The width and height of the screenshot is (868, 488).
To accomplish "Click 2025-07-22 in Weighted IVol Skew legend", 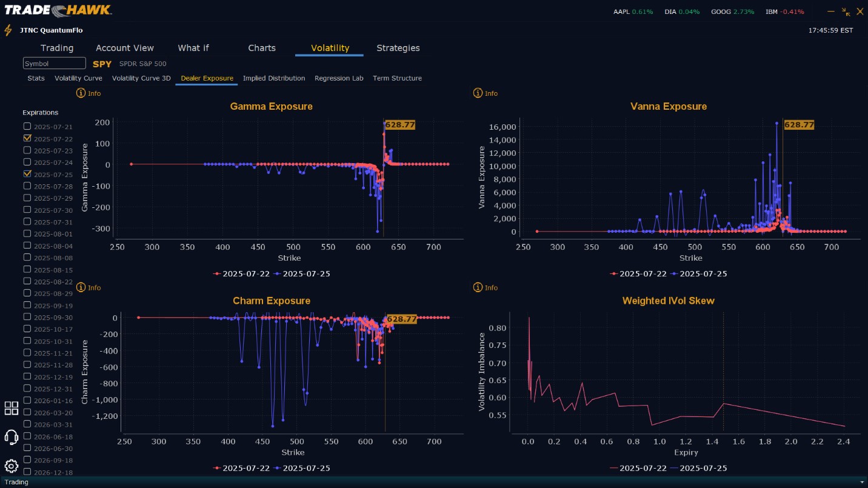I will (638, 468).
